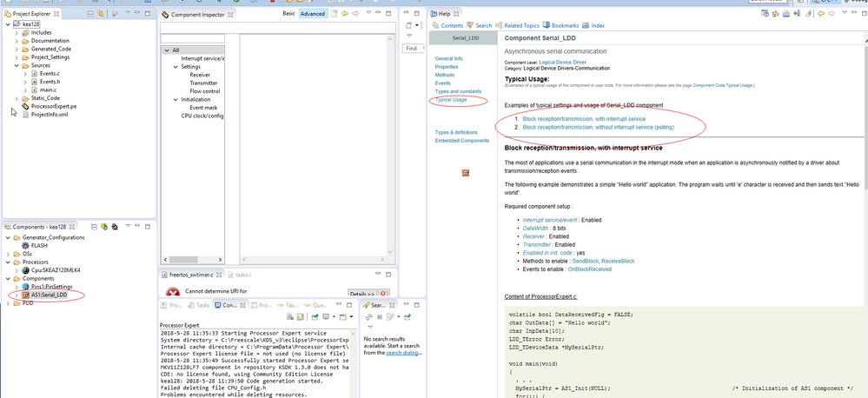This screenshot has width=868, height=398.
Task: Open Methods help link
Action: tap(445, 75)
